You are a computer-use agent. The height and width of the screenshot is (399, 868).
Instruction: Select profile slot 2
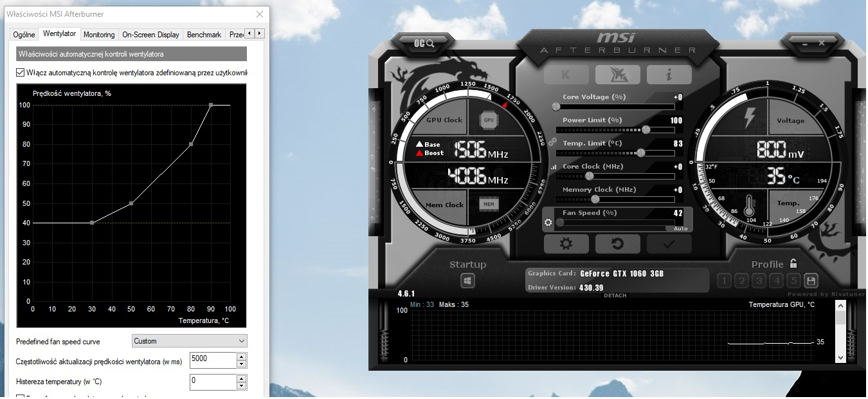click(x=741, y=281)
